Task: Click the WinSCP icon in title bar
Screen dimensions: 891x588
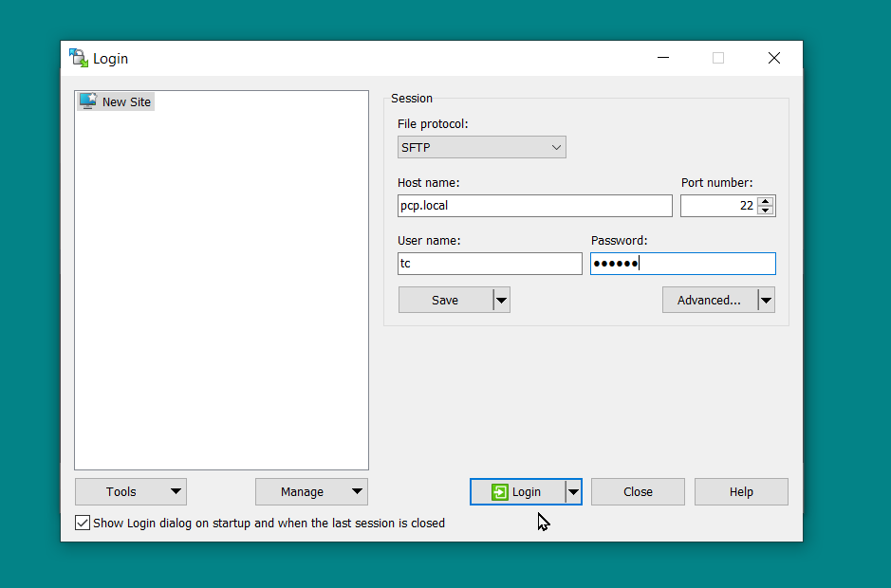Action: click(78, 58)
